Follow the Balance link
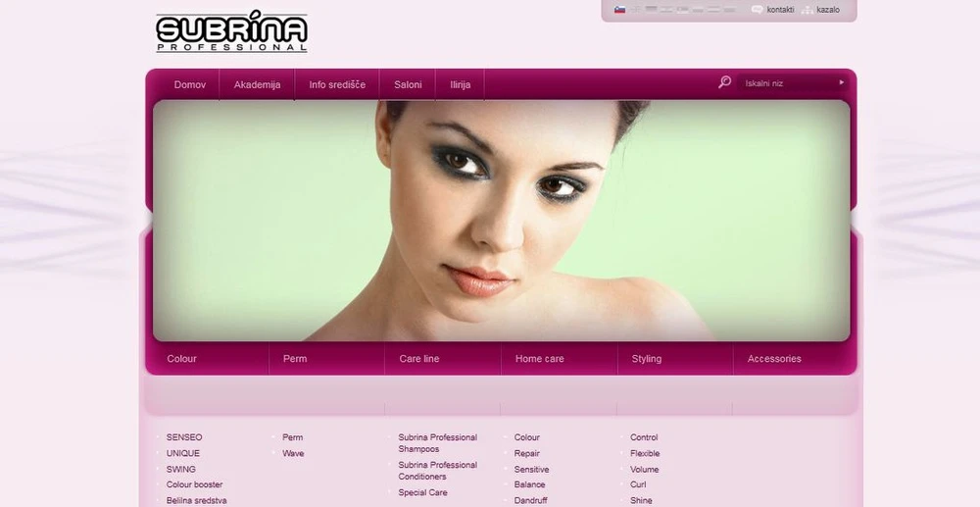The width and height of the screenshot is (980, 507). point(529,484)
